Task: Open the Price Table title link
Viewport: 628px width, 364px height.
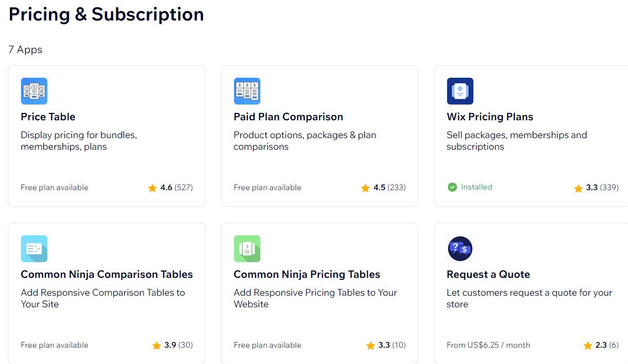Action: point(48,117)
